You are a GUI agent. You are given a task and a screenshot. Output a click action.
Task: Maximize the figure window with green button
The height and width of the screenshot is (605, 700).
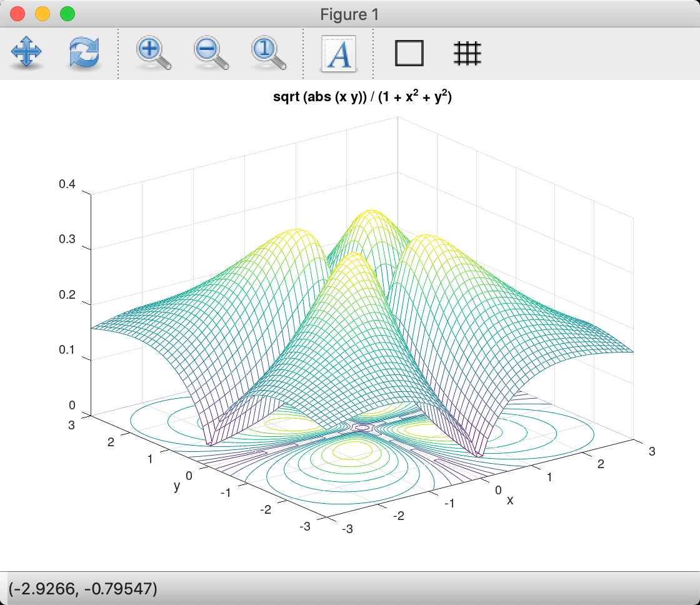click(x=66, y=14)
